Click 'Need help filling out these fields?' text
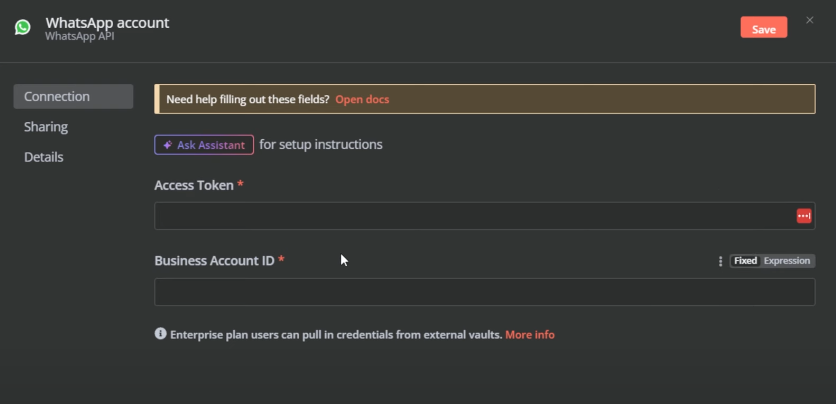Screen dimensions: 836x404 tap(248, 99)
